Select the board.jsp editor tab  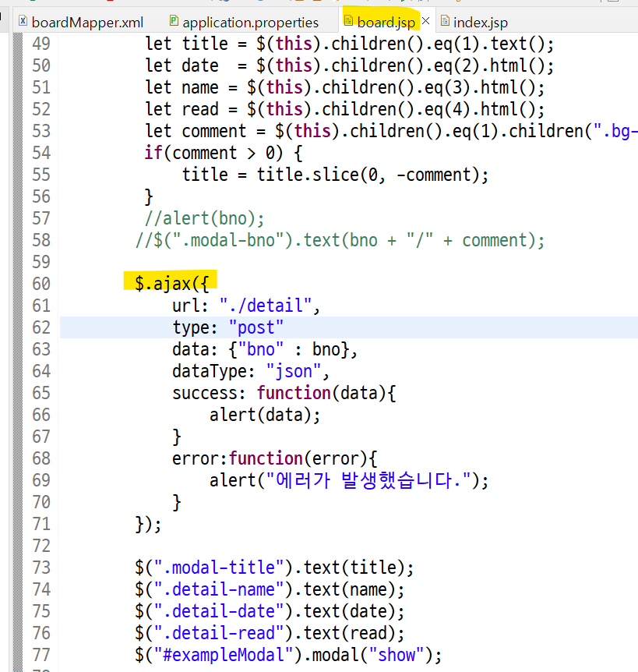coord(386,22)
